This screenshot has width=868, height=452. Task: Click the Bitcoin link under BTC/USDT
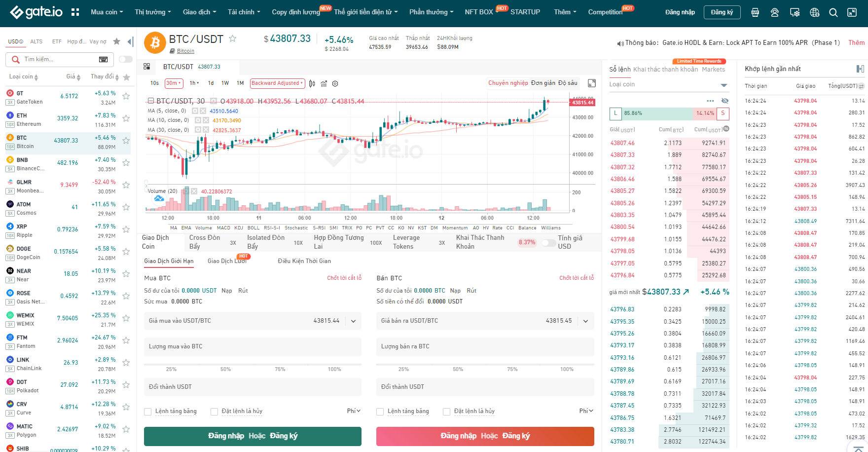coord(185,51)
